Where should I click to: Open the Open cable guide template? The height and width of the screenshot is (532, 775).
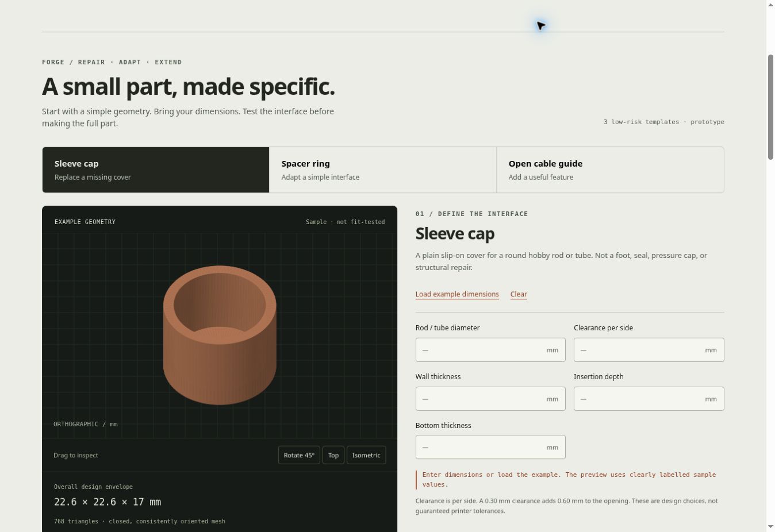point(610,169)
